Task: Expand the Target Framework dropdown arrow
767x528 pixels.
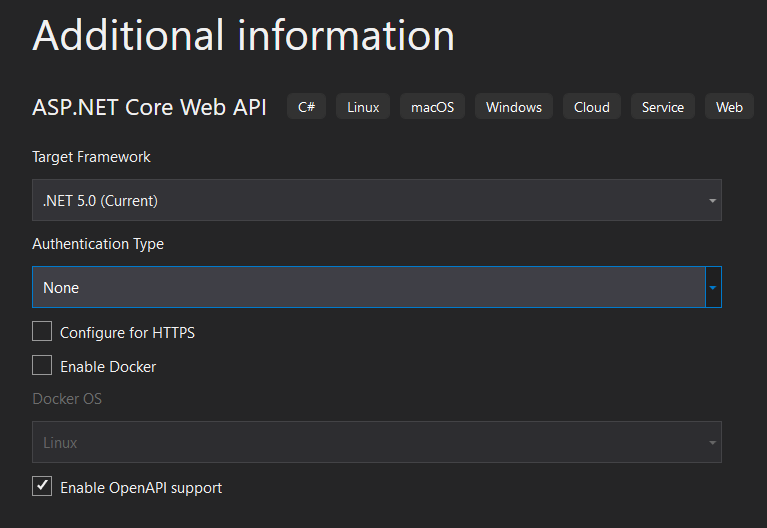Action: pyautogui.click(x=712, y=201)
